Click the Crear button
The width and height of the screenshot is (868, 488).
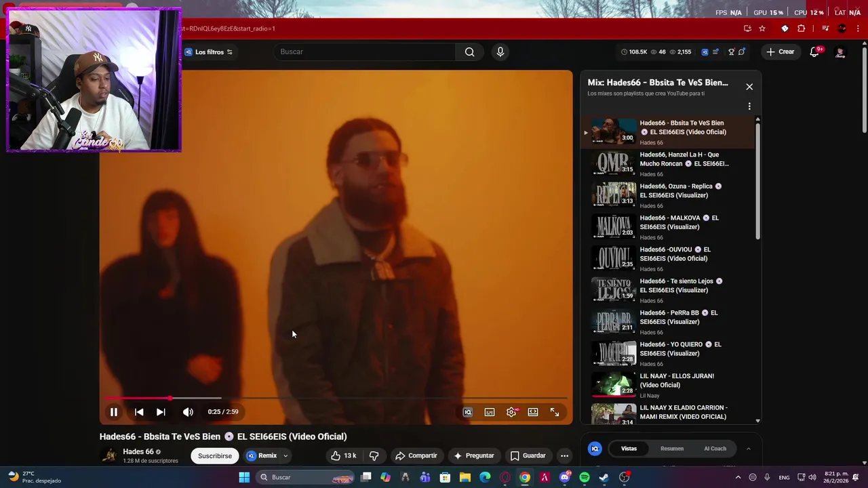tap(780, 52)
